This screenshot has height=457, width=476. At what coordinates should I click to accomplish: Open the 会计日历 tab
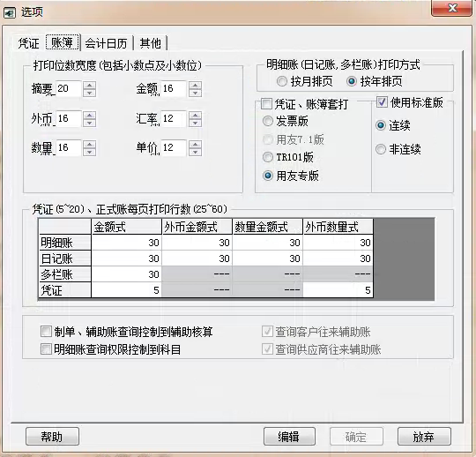point(106,43)
